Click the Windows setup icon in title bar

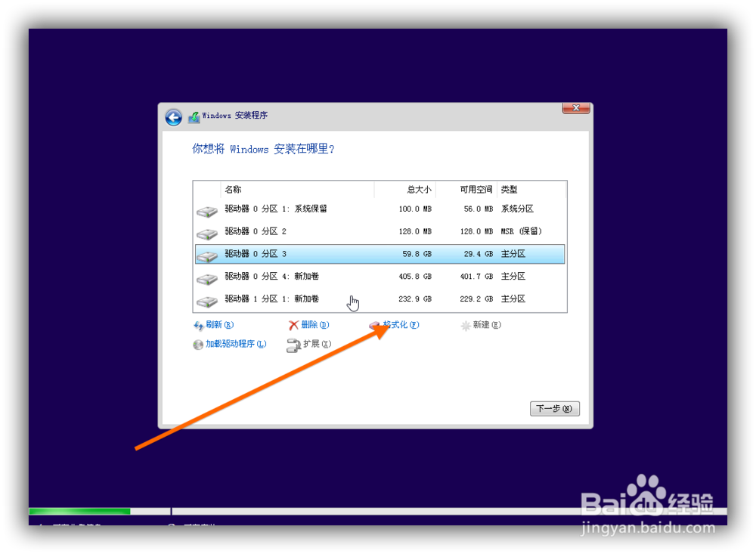(x=194, y=116)
